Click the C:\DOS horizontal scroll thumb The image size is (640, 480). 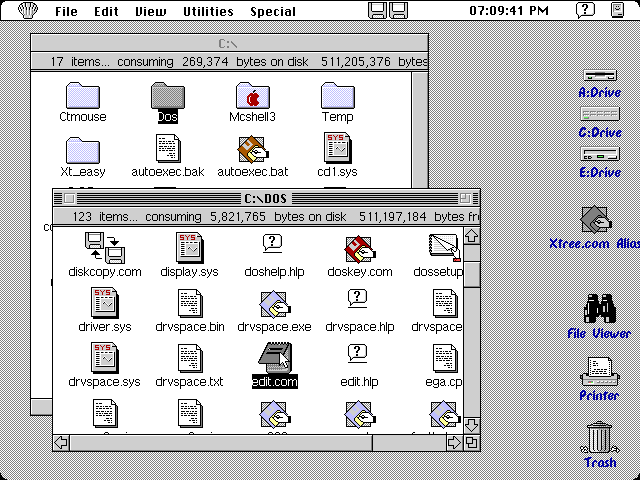222,442
